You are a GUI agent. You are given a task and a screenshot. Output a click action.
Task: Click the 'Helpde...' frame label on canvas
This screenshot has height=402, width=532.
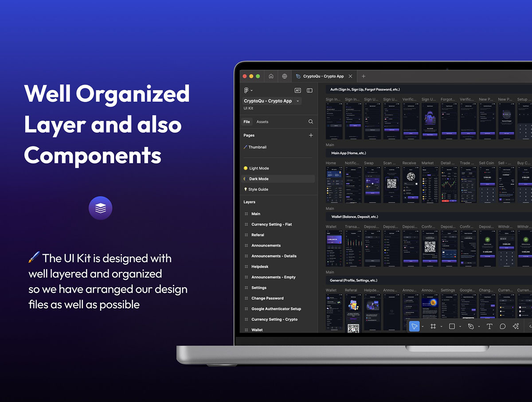tap(372, 290)
